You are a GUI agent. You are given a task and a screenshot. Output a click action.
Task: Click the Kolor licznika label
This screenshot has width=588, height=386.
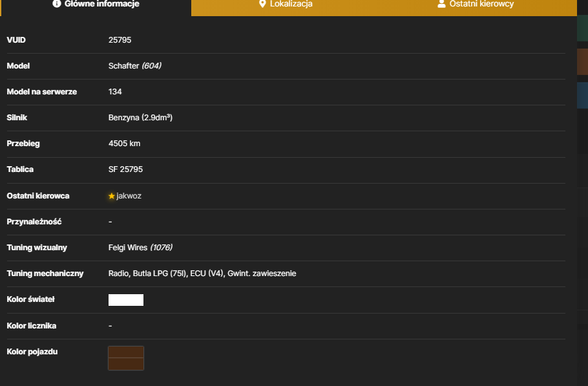tap(32, 326)
